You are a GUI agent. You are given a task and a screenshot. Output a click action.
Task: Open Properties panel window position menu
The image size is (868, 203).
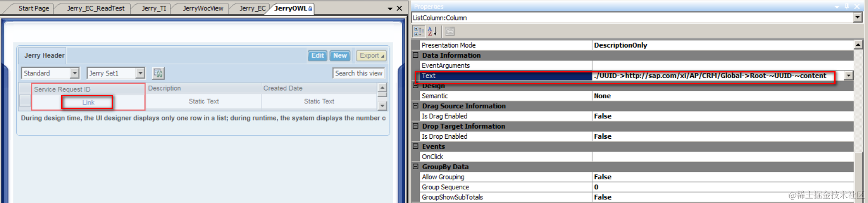pyautogui.click(x=837, y=7)
